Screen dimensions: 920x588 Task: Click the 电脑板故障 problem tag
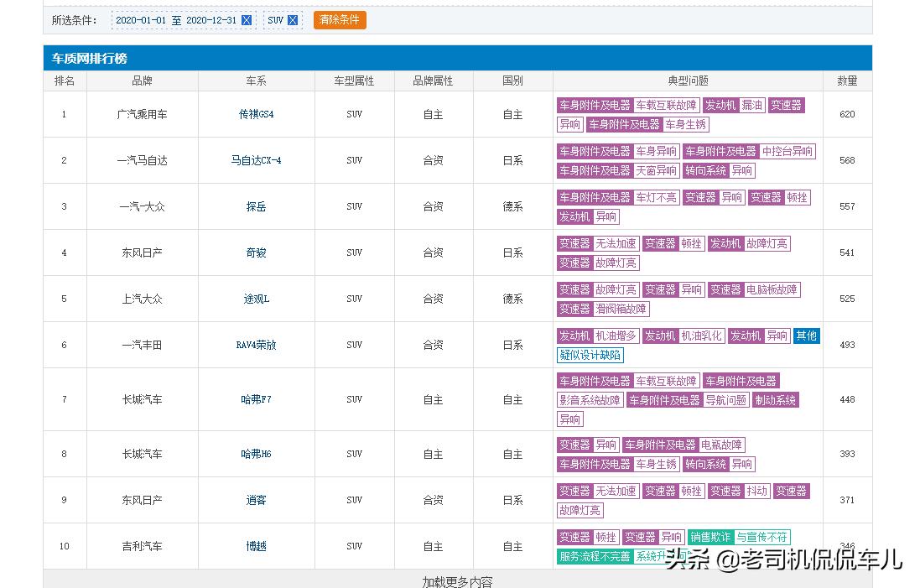coord(771,290)
